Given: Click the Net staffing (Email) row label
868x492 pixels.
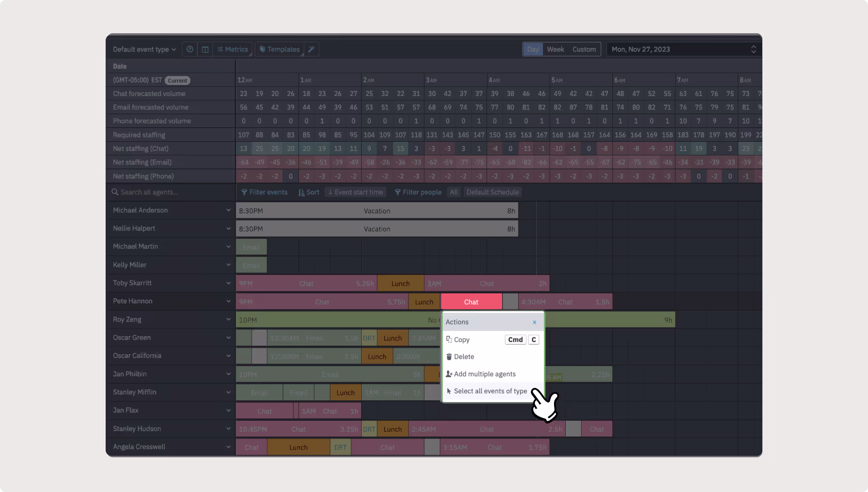Looking at the screenshot, I should click(142, 162).
